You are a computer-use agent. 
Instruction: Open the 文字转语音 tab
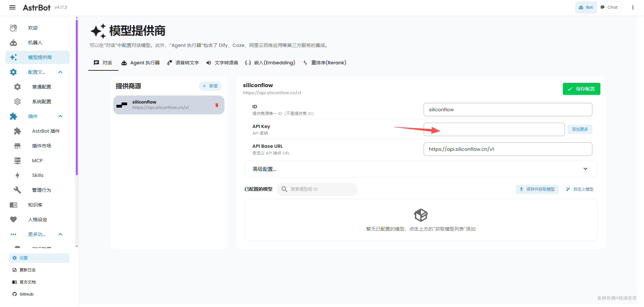click(x=222, y=63)
